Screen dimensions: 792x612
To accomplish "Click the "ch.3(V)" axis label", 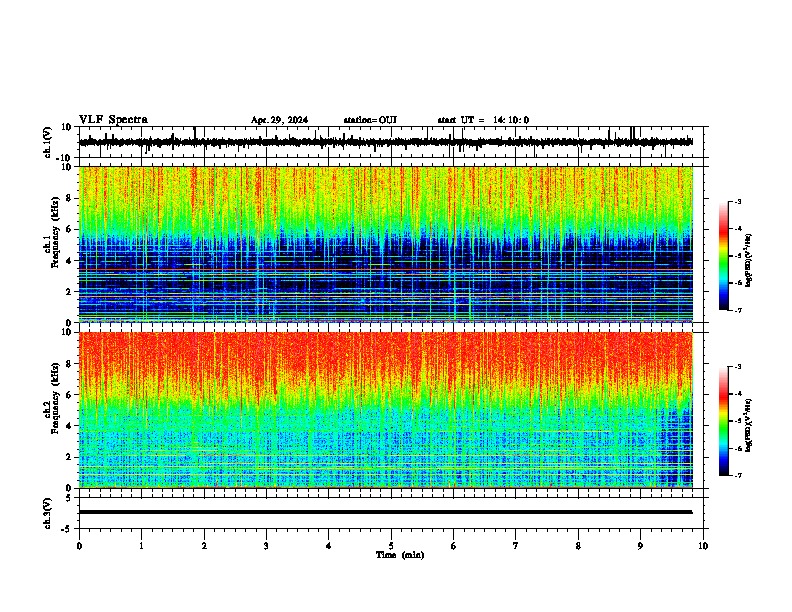I will click(47, 513).
